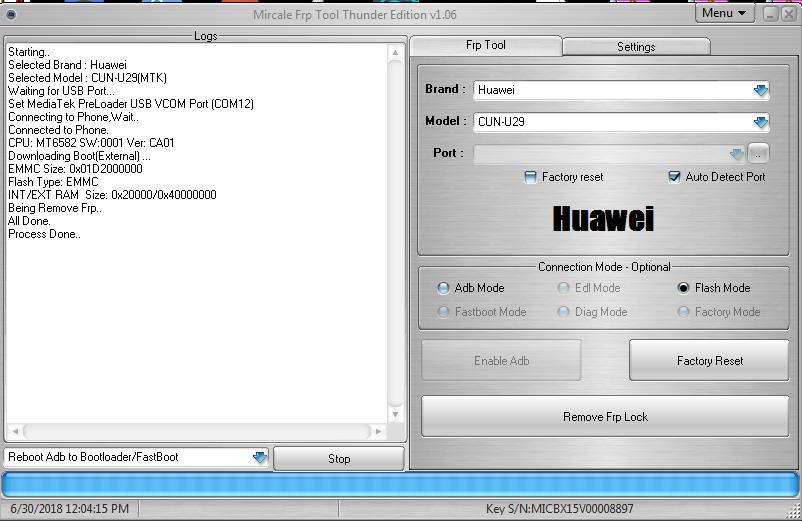Click log line "Selected Brand : Huawei"
The height and width of the screenshot is (521, 802).
[x=68, y=65]
